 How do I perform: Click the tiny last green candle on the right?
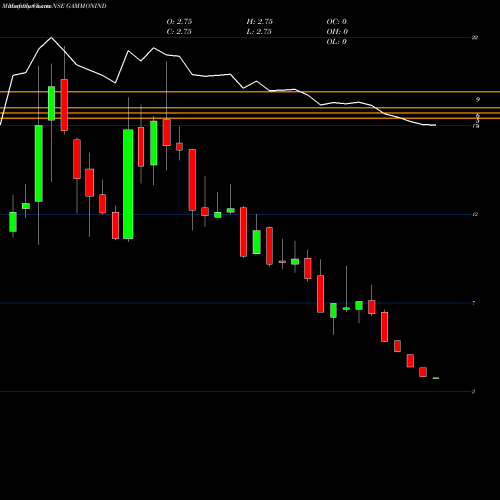tap(436, 378)
